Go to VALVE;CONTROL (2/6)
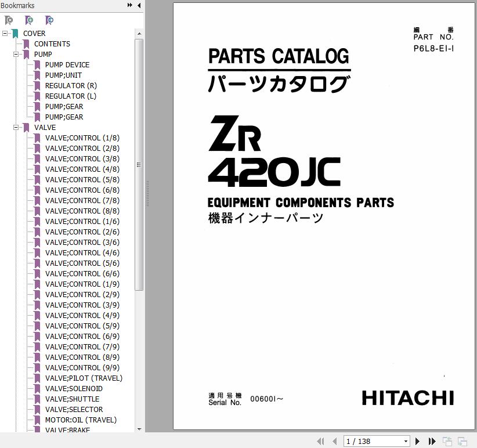Screen dimensions: 477x448 pyautogui.click(x=82, y=232)
